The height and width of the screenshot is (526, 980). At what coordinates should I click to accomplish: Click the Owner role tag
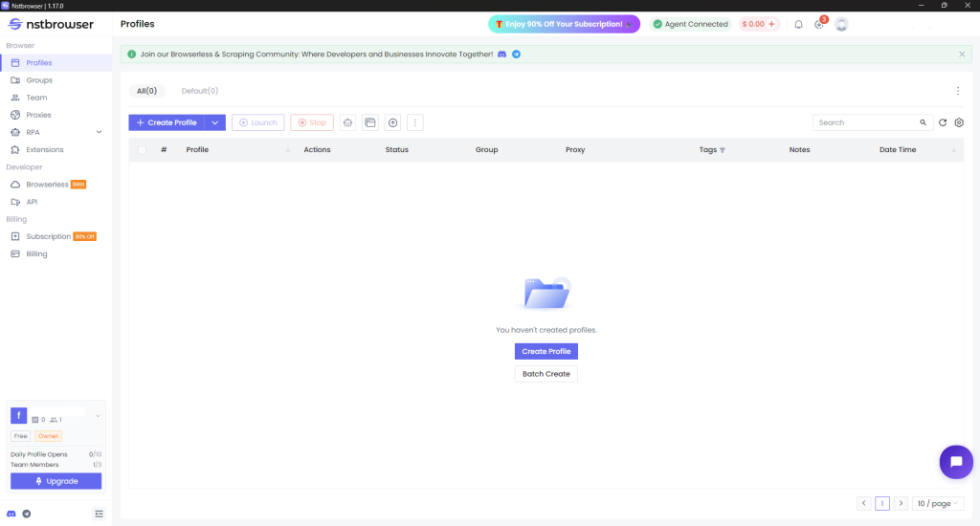tap(48, 436)
